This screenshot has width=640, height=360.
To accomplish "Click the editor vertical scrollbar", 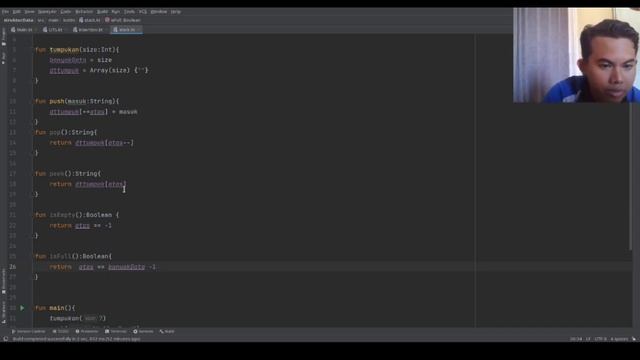I will click(x=631, y=176).
